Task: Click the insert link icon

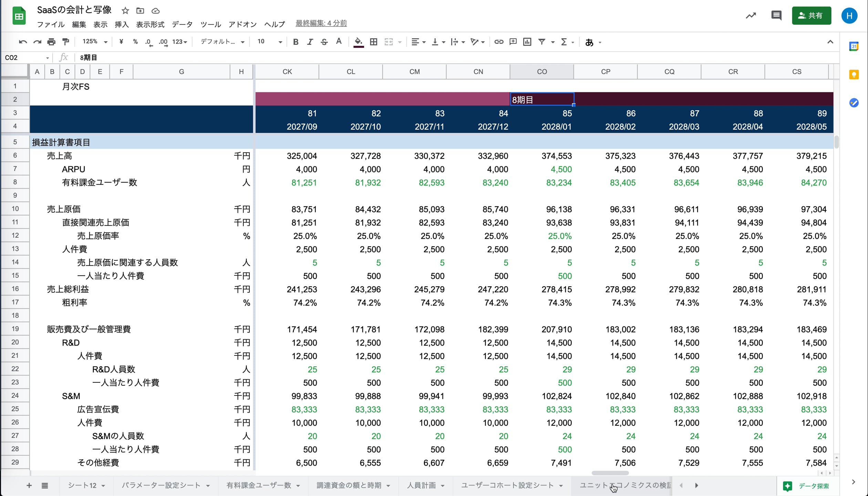Action: (498, 42)
